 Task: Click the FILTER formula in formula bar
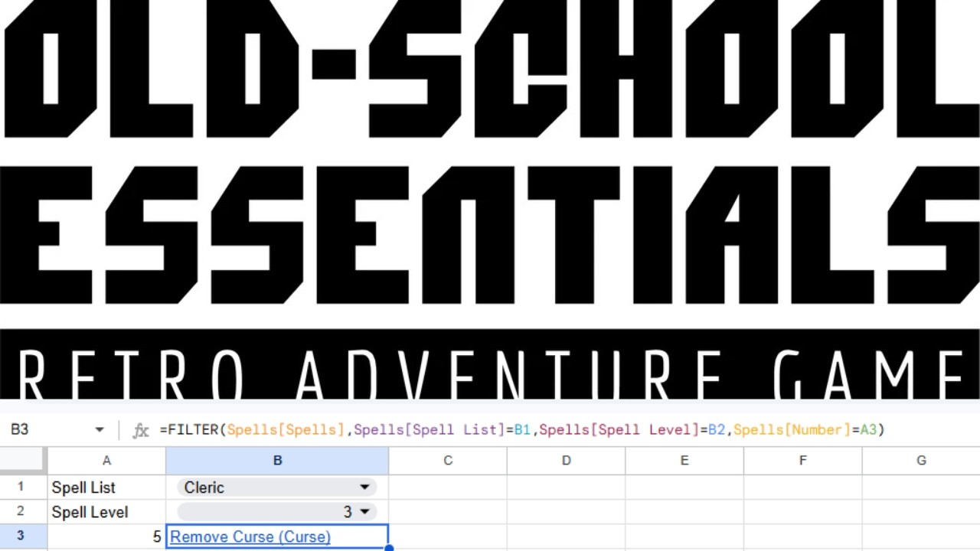pyautogui.click(x=521, y=430)
